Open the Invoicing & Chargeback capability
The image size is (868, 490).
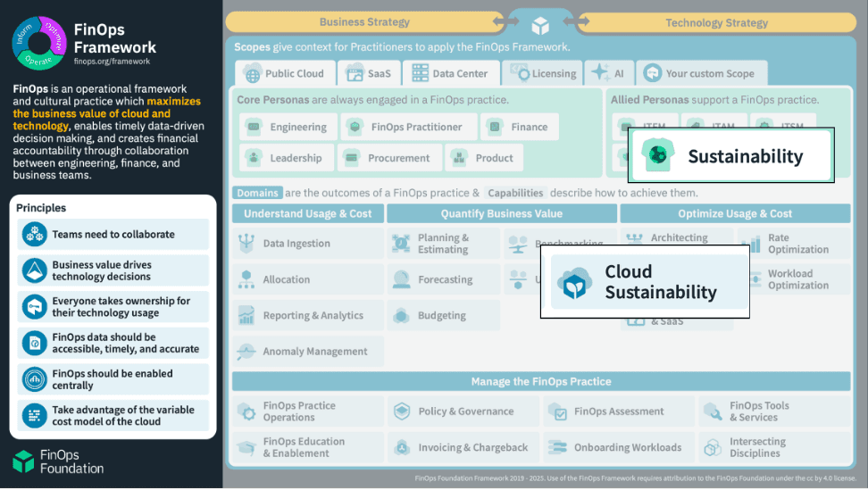[x=463, y=447]
